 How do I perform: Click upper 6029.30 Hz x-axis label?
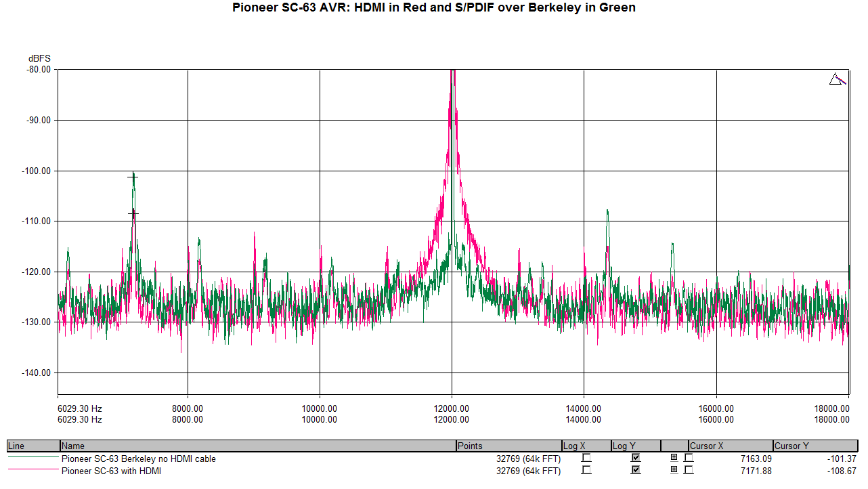click(x=80, y=408)
